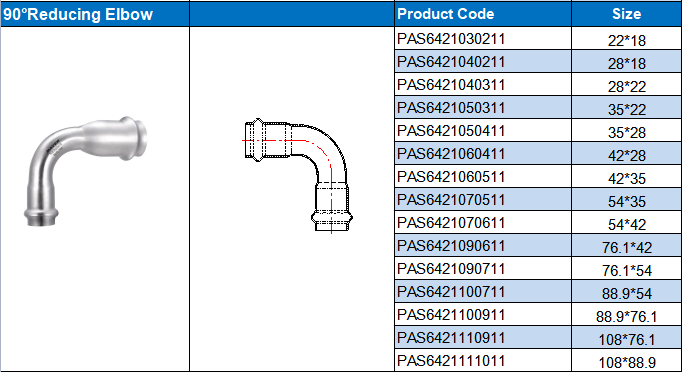Select the cell with PAS6421060411
The height and width of the screenshot is (372, 682).
[483, 154]
